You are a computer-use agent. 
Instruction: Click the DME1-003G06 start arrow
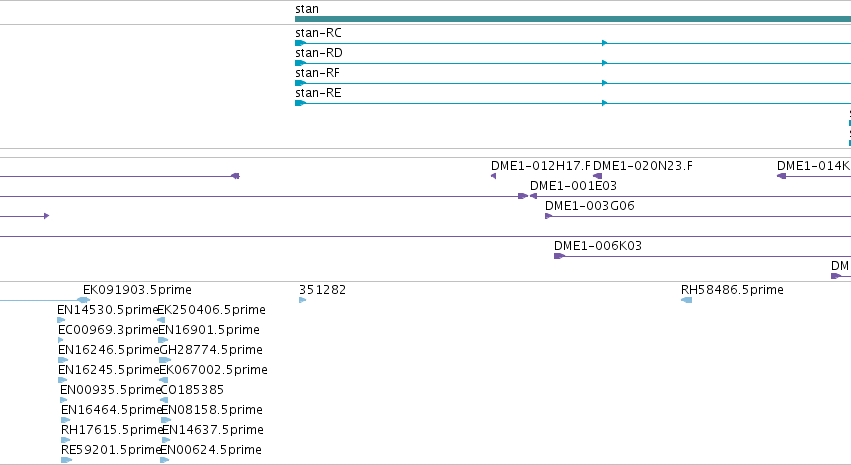(548, 216)
